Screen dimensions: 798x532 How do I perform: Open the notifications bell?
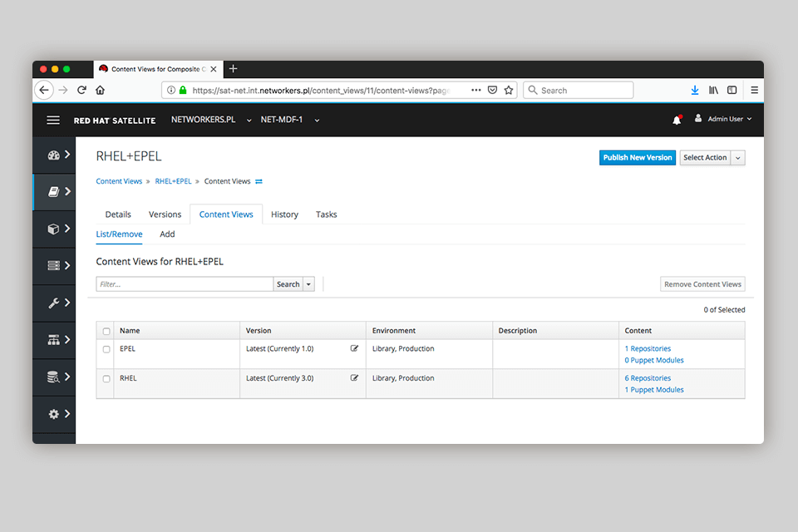(x=677, y=121)
